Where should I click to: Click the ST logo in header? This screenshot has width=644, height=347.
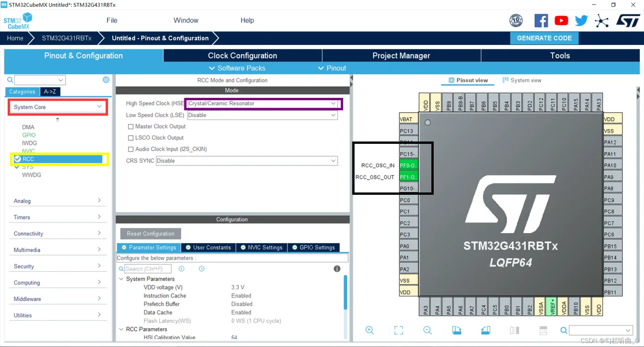click(628, 21)
